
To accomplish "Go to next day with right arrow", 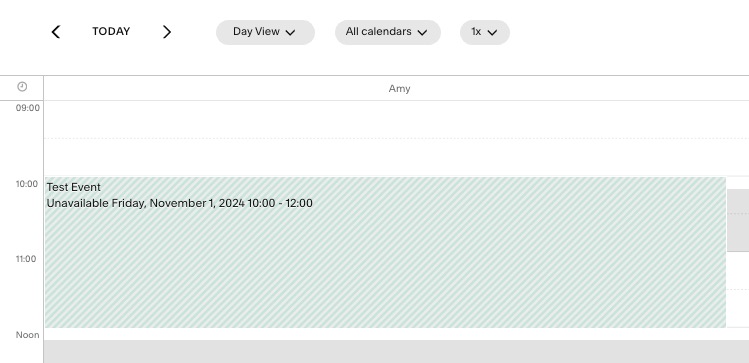I will click(166, 32).
